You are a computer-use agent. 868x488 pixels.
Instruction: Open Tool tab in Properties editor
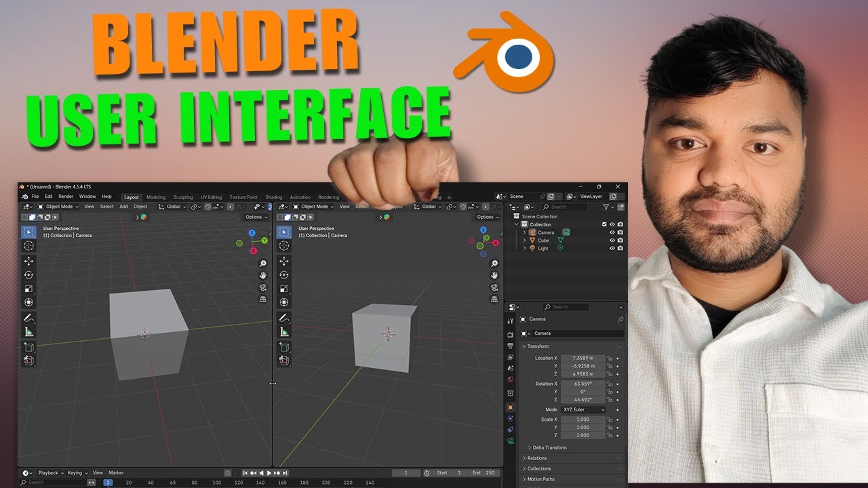click(x=510, y=321)
